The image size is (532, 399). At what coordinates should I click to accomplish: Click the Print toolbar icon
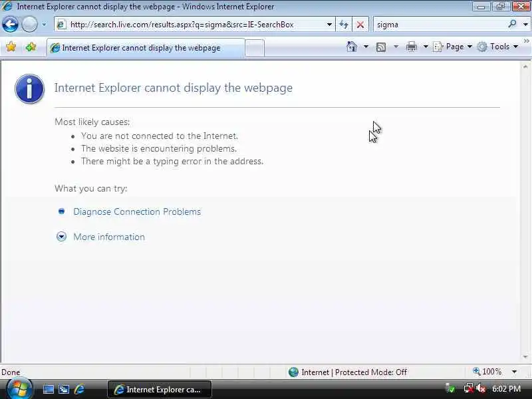(x=411, y=47)
